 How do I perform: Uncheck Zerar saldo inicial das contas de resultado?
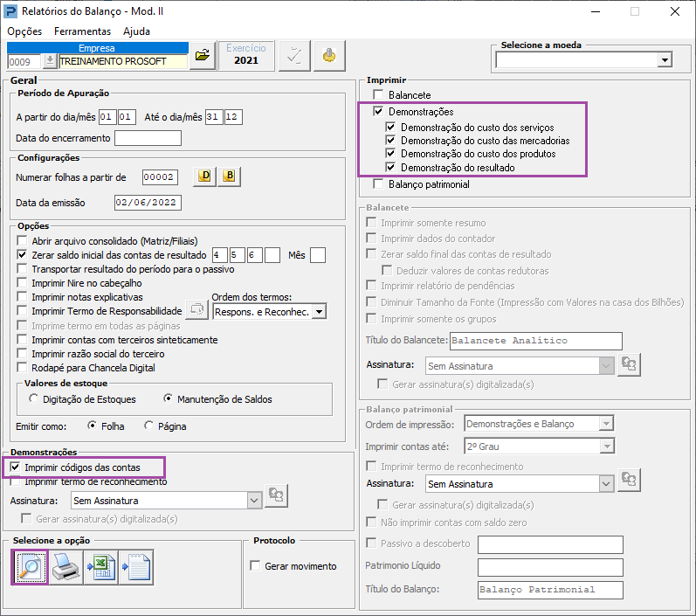click(x=22, y=255)
